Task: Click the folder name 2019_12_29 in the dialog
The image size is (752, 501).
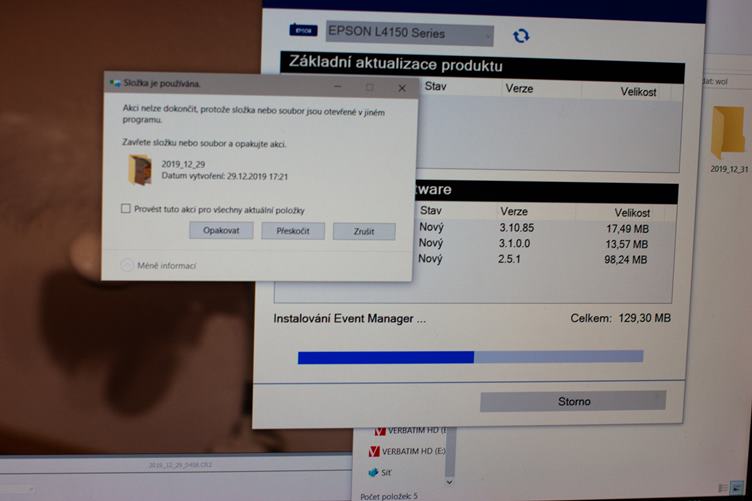Action: 183,164
